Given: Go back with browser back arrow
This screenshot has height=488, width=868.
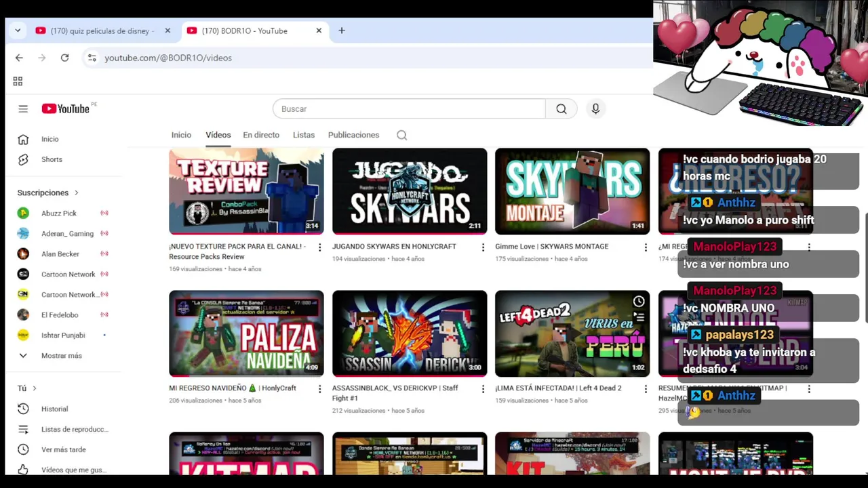Looking at the screenshot, I should coord(19,58).
